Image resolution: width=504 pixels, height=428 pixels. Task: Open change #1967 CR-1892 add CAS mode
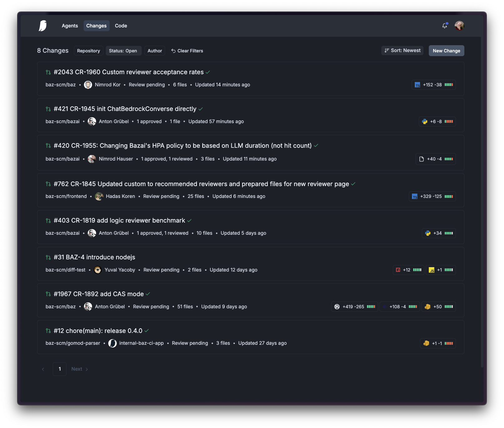[x=99, y=294]
